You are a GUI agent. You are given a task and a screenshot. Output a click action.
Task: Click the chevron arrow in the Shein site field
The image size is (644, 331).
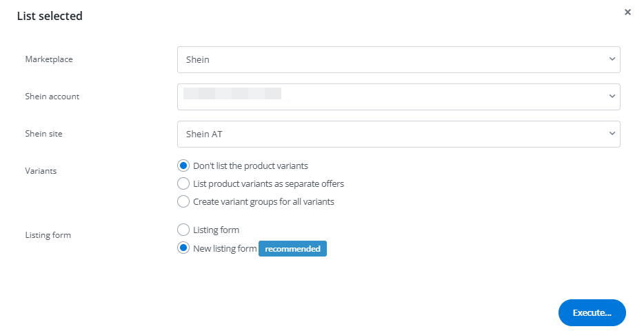pos(612,134)
